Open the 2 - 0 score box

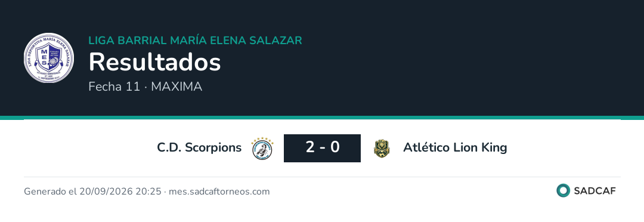pyautogui.click(x=322, y=148)
